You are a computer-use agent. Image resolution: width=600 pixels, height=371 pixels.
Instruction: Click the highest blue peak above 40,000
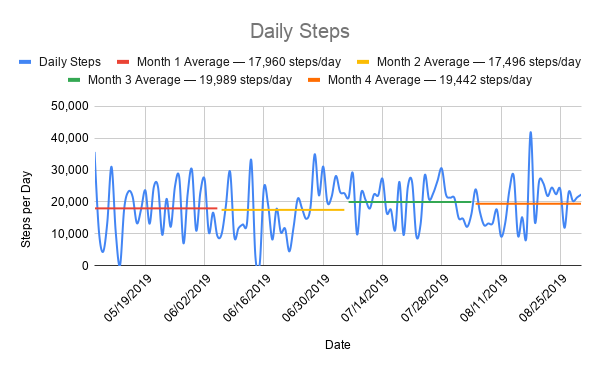point(530,133)
